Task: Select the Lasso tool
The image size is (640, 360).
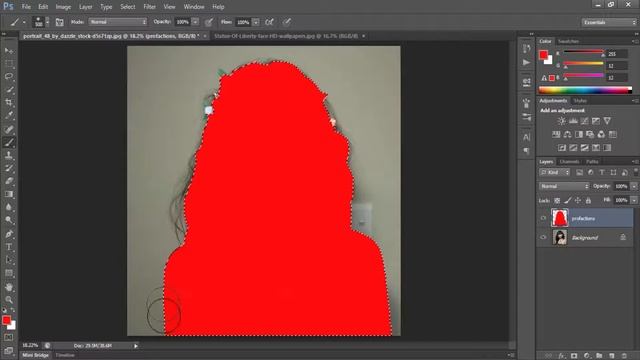Action: coord(9,77)
